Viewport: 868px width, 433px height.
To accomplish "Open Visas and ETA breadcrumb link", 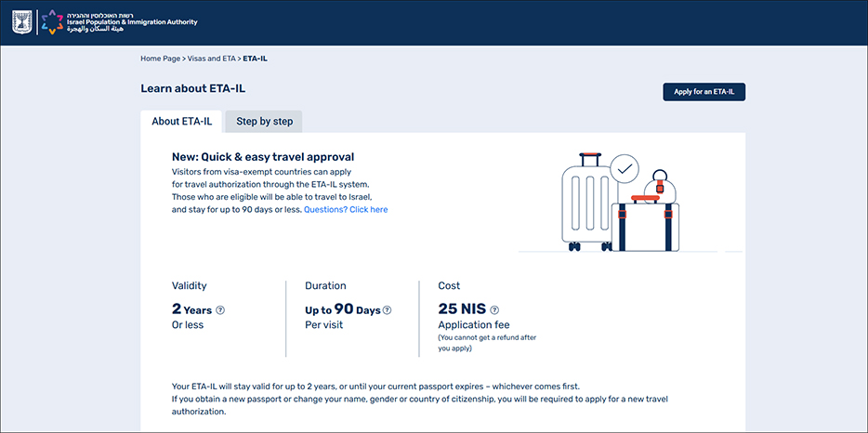I will point(212,59).
